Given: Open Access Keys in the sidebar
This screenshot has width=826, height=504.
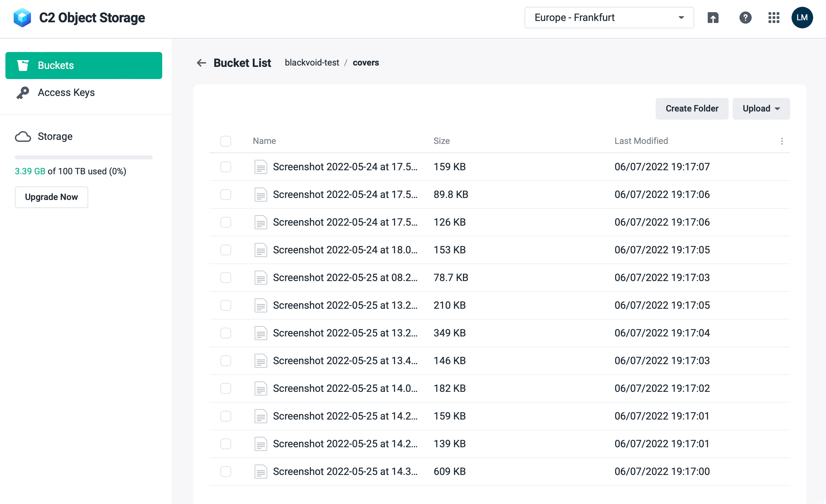Looking at the screenshot, I should point(84,93).
